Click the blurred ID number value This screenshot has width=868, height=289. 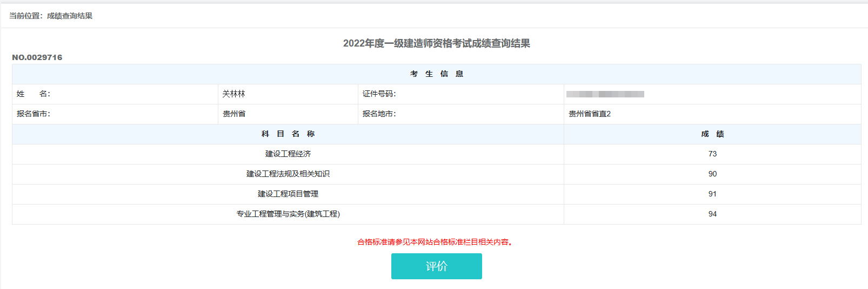coord(605,94)
